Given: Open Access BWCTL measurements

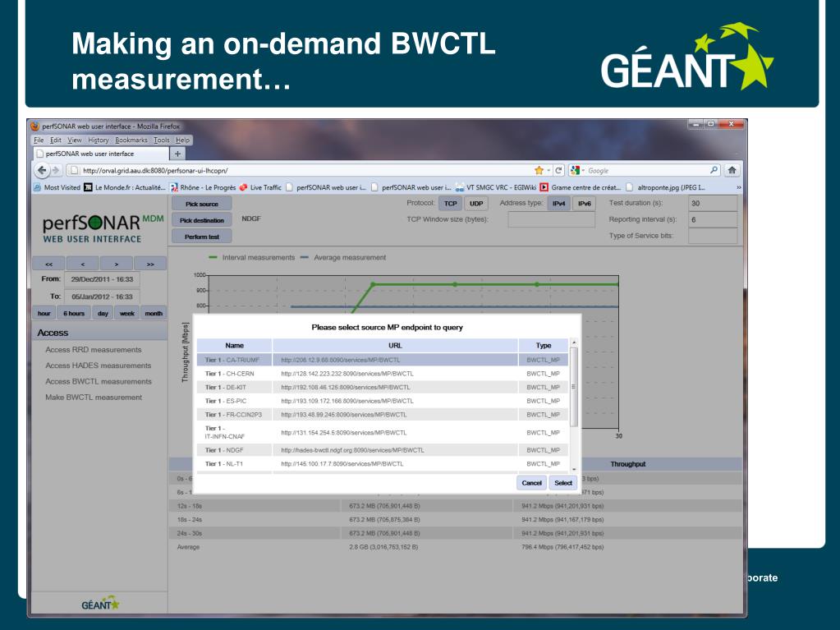Looking at the screenshot, I should [99, 381].
